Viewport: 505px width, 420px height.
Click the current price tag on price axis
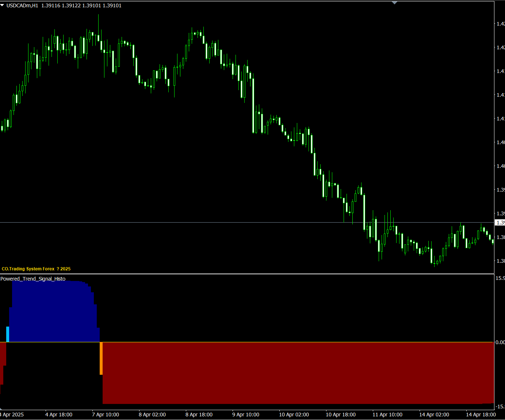(500, 223)
